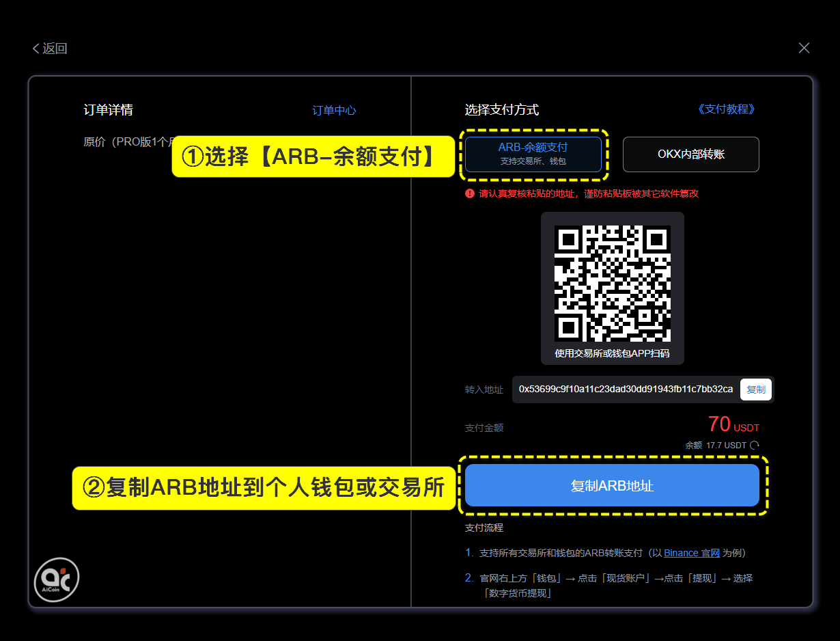
Task: Click the red clipboard warning text
Action: tap(589, 193)
